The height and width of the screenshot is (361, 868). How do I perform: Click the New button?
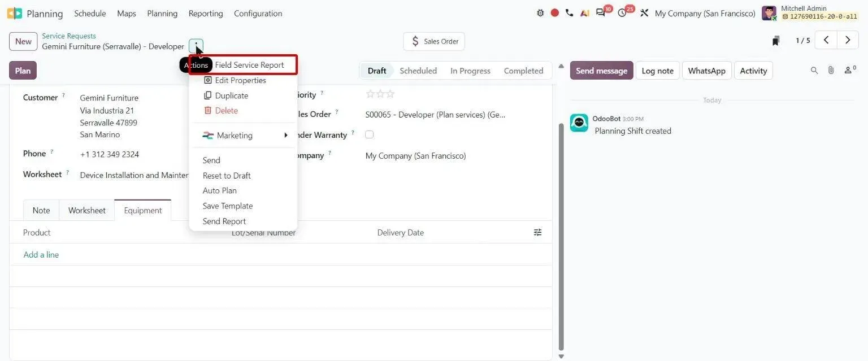23,41
